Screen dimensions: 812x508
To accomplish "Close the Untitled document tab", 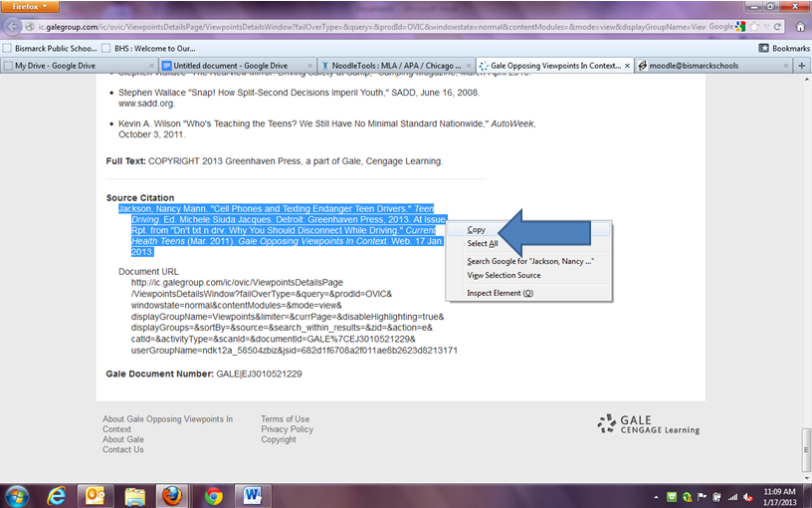I will [309, 66].
